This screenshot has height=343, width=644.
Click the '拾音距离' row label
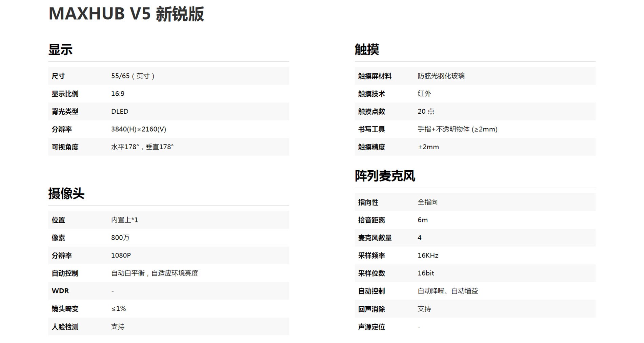click(371, 220)
